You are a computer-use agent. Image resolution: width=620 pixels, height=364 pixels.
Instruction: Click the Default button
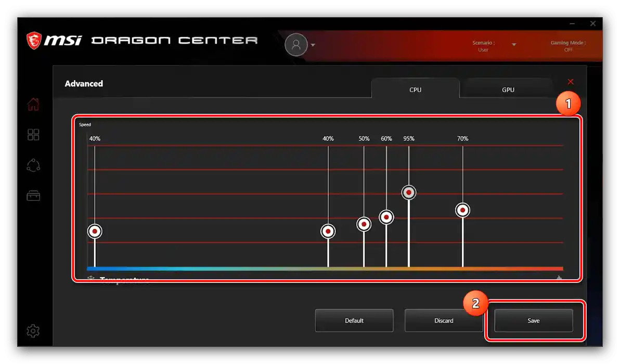354,320
